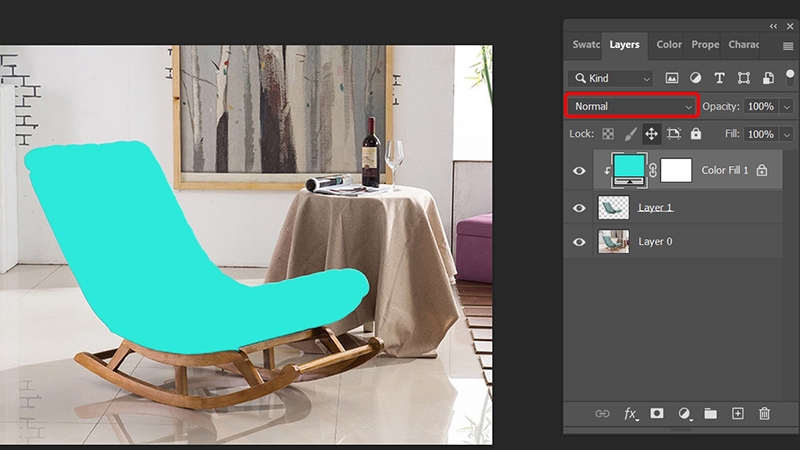Image resolution: width=800 pixels, height=450 pixels.
Task: Filter layers by pixel layer icon
Action: click(x=672, y=78)
